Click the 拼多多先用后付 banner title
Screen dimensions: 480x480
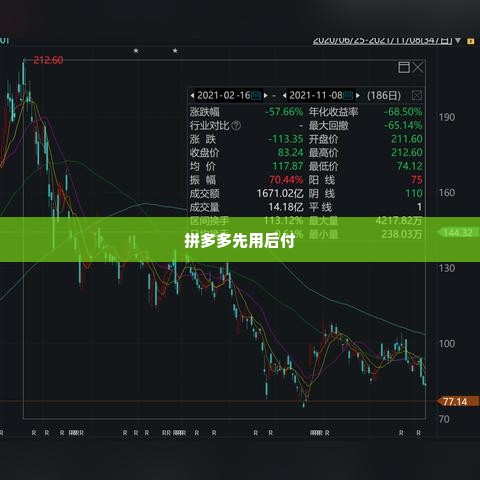click(240, 241)
